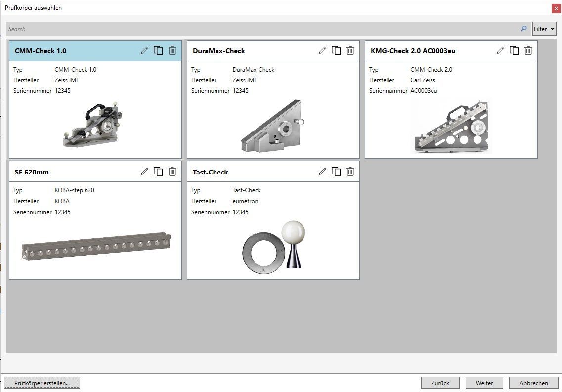Select the Tast-Check card header
562x392 pixels.
coord(252,172)
